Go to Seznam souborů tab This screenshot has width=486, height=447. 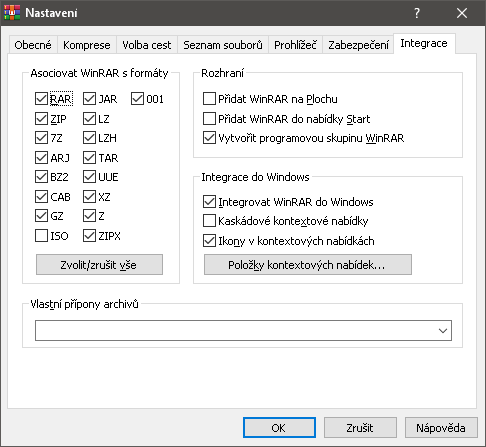click(x=223, y=45)
